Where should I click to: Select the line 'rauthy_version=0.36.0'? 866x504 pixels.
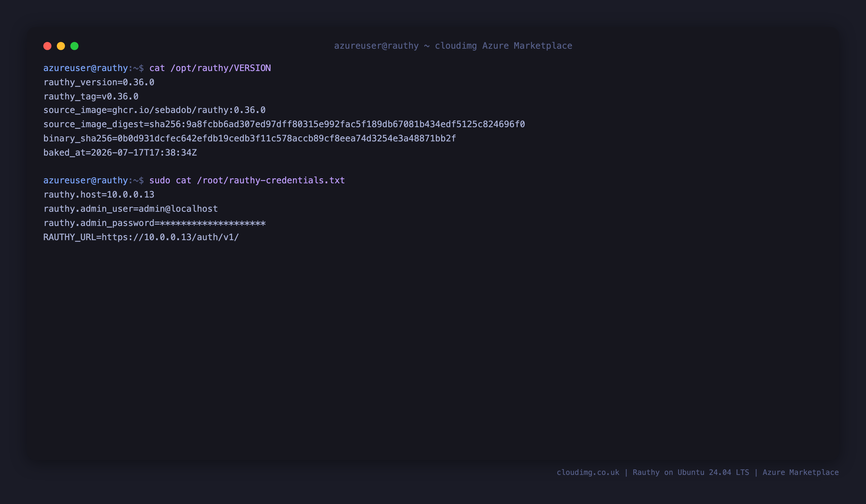99,83
